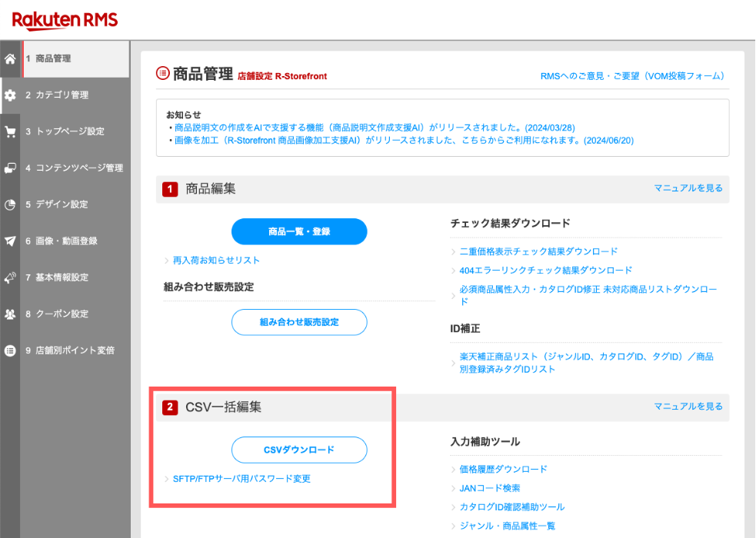Screen dimensions: 756x538
Task: Click the paper plane icon beside 画像・動画登録
Action: (x=10, y=241)
